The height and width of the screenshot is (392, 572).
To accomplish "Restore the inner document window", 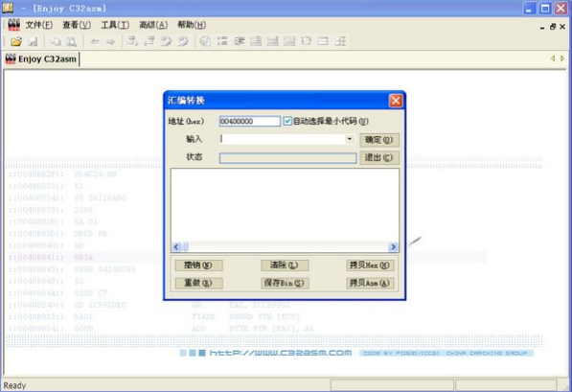I will point(553,27).
